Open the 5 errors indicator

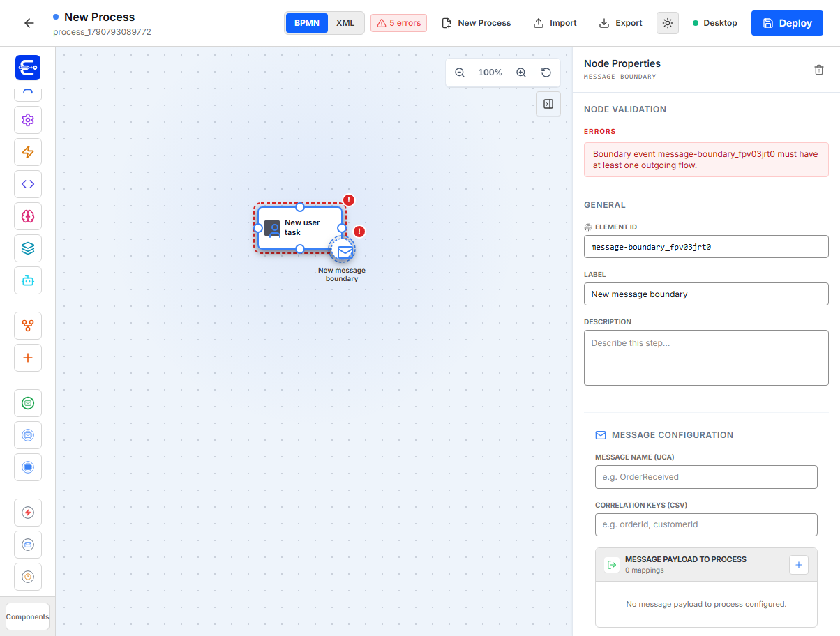point(398,23)
